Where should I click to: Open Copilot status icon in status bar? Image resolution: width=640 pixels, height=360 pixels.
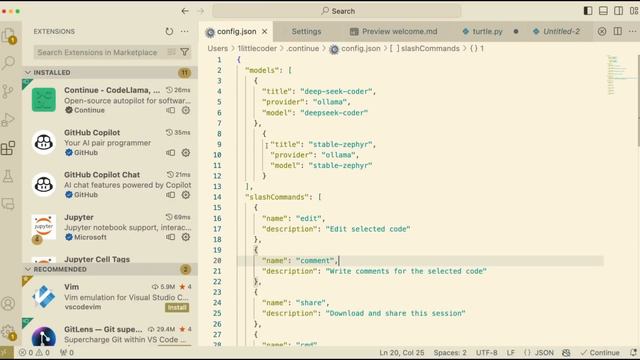566,353
